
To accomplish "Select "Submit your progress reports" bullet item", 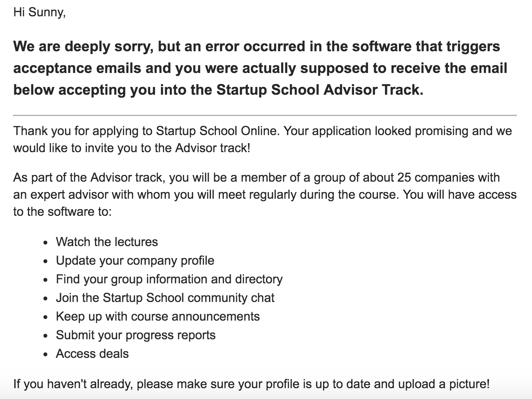I will coord(135,335).
